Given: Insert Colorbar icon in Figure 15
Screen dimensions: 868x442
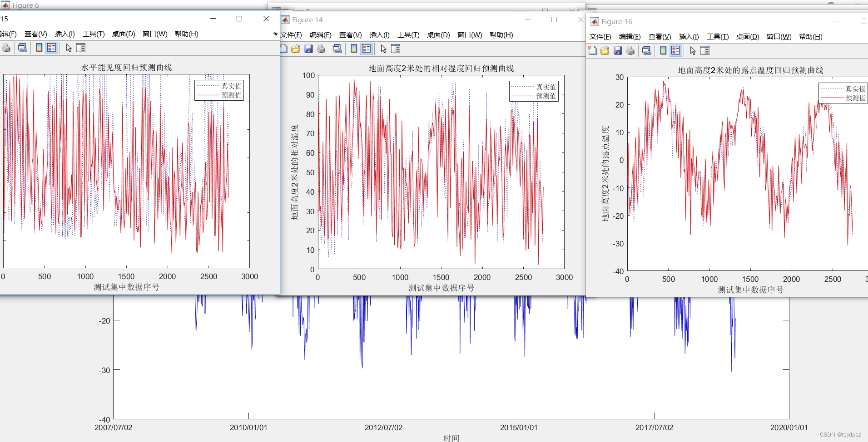Looking at the screenshot, I should (x=39, y=48).
